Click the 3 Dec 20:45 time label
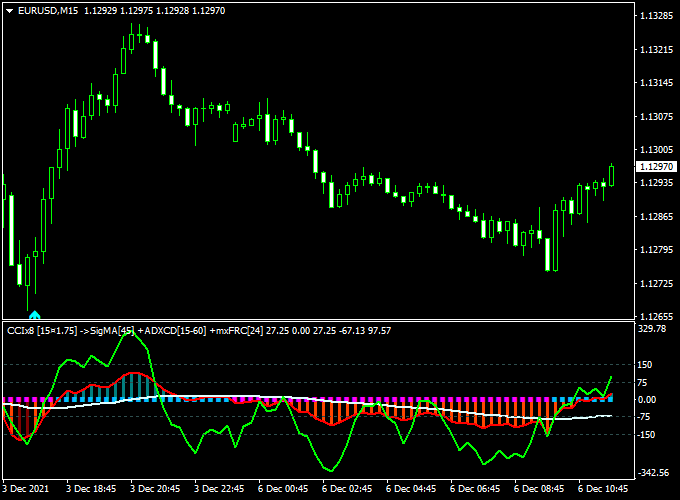Image resolution: width=680 pixels, height=500 pixels. pos(155,489)
